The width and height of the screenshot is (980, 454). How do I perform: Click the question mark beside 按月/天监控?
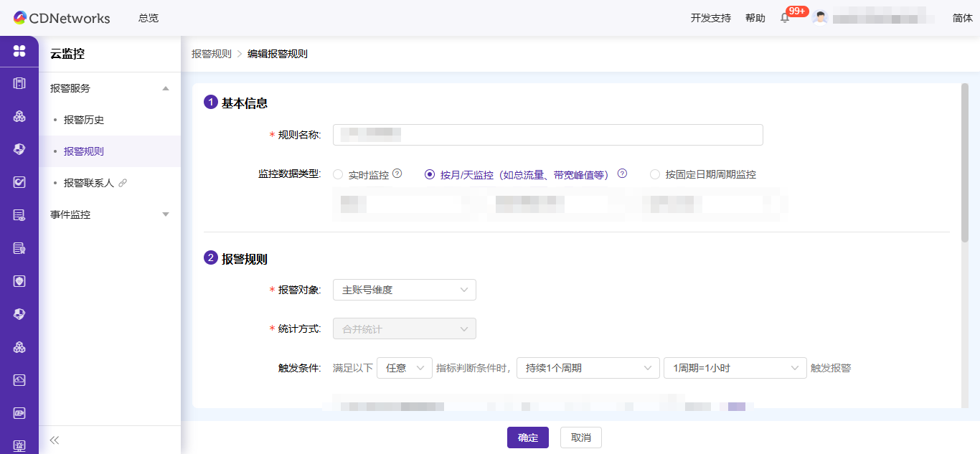tap(622, 174)
